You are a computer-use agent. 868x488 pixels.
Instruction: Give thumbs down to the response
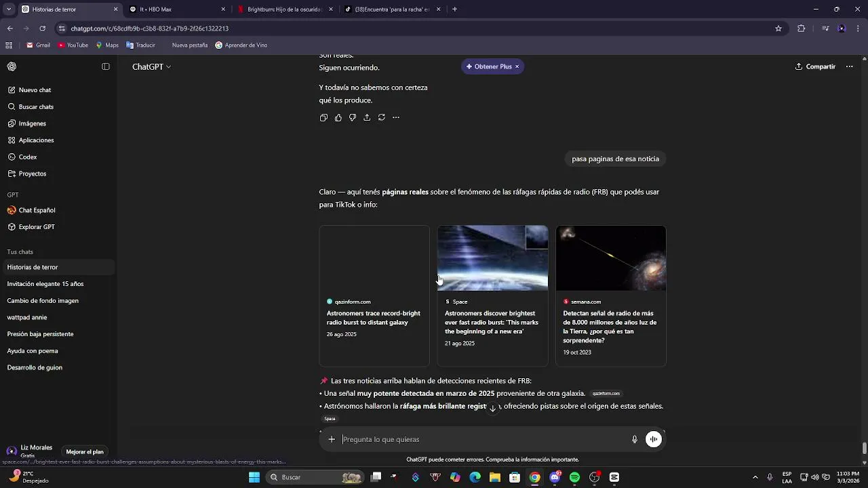(353, 117)
